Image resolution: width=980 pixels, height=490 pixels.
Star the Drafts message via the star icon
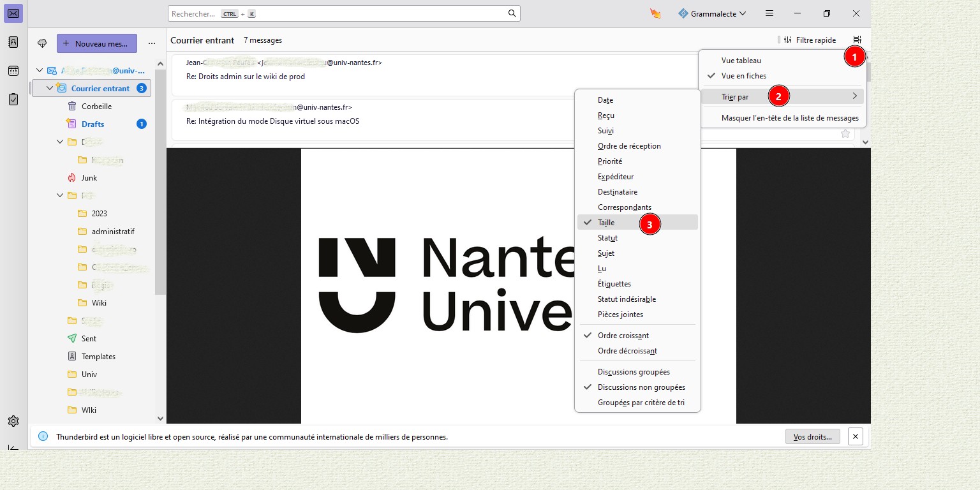(845, 133)
